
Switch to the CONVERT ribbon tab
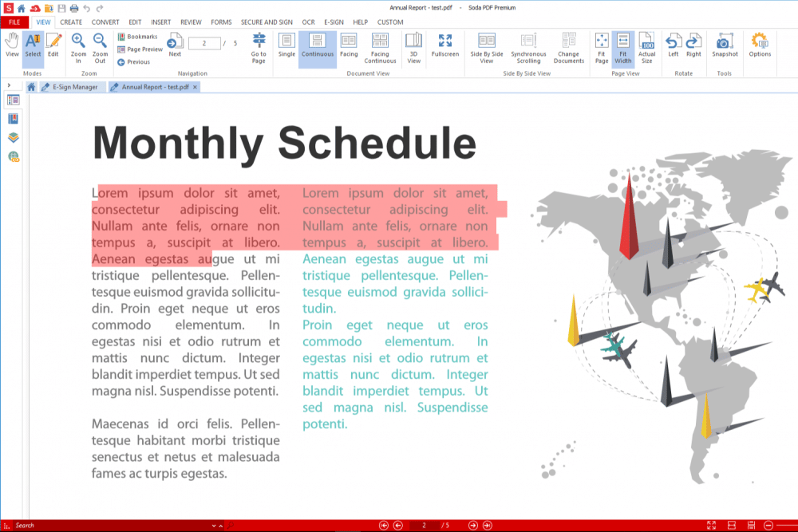[x=105, y=22]
